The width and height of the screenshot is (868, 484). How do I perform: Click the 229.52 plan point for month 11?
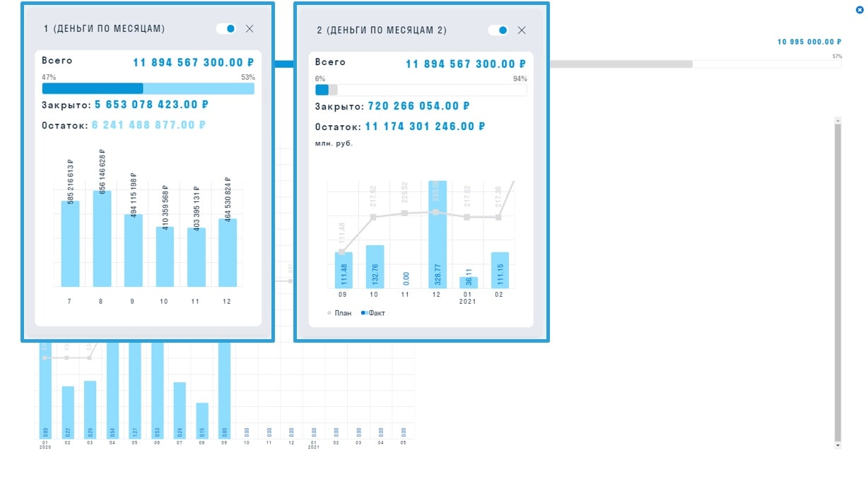point(404,213)
